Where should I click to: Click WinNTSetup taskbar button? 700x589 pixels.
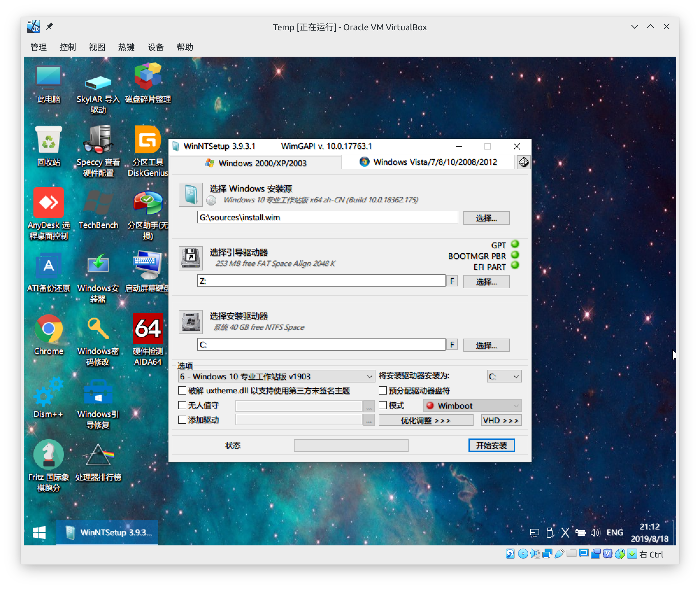(x=107, y=533)
